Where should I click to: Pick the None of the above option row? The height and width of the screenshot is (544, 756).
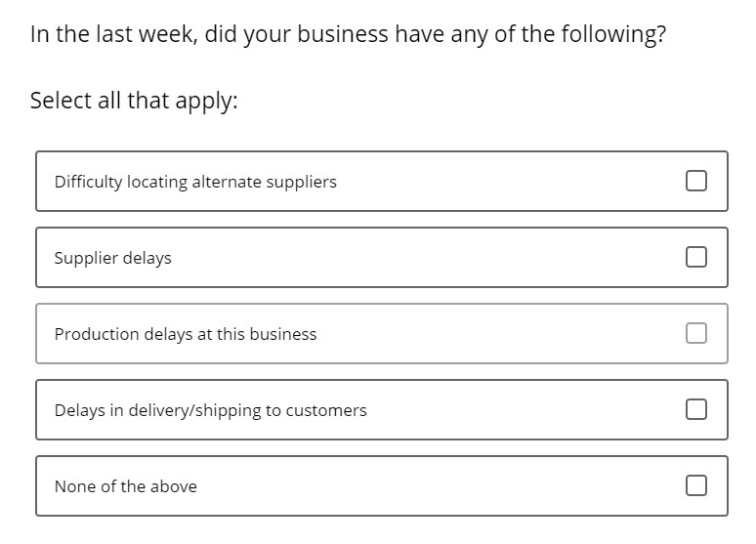382,485
